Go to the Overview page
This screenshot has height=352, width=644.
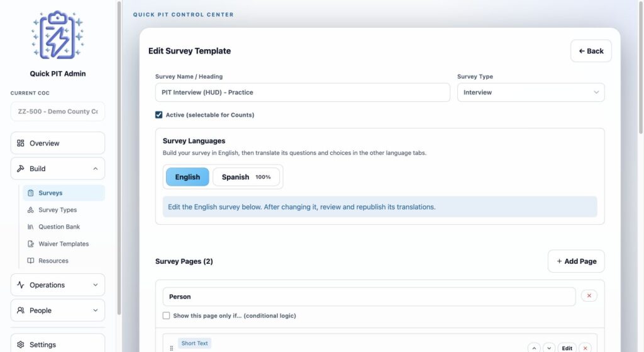57,143
